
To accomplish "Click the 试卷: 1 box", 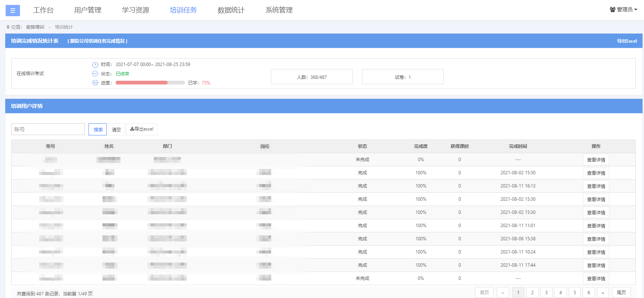I will tap(403, 77).
